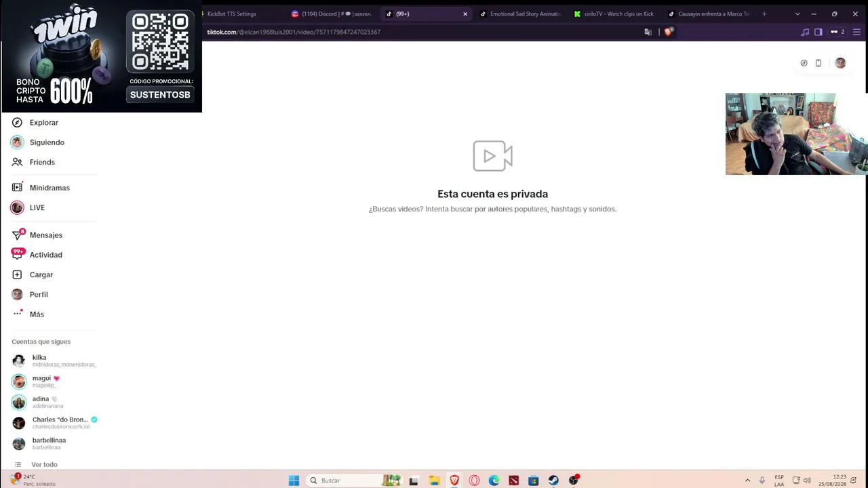Click the streamer webcam overlay
The image size is (868, 488).
coord(796,134)
